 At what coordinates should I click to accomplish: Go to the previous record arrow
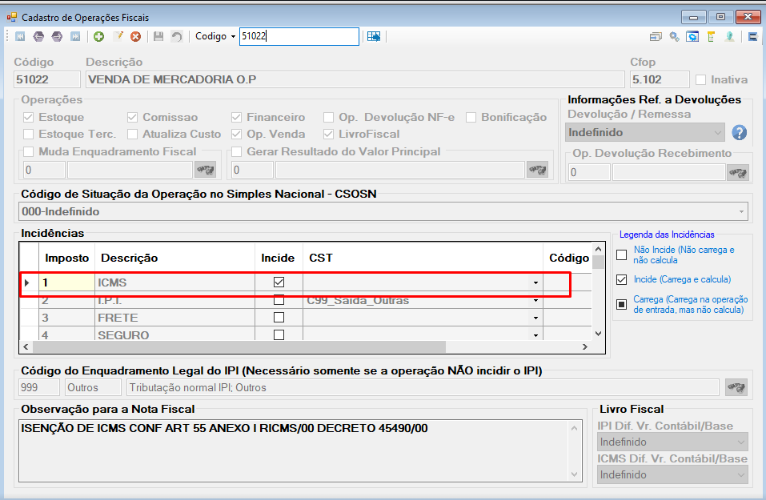pyautogui.click(x=39, y=37)
